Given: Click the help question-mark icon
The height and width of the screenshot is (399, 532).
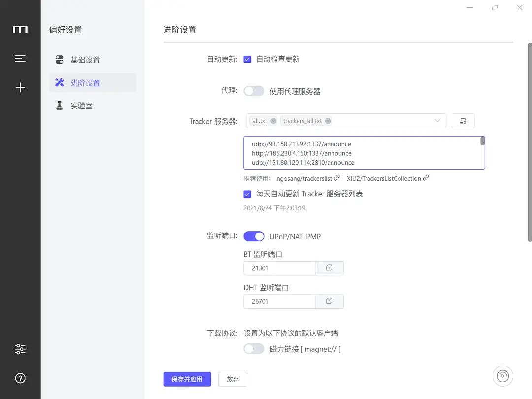Looking at the screenshot, I should (20, 378).
